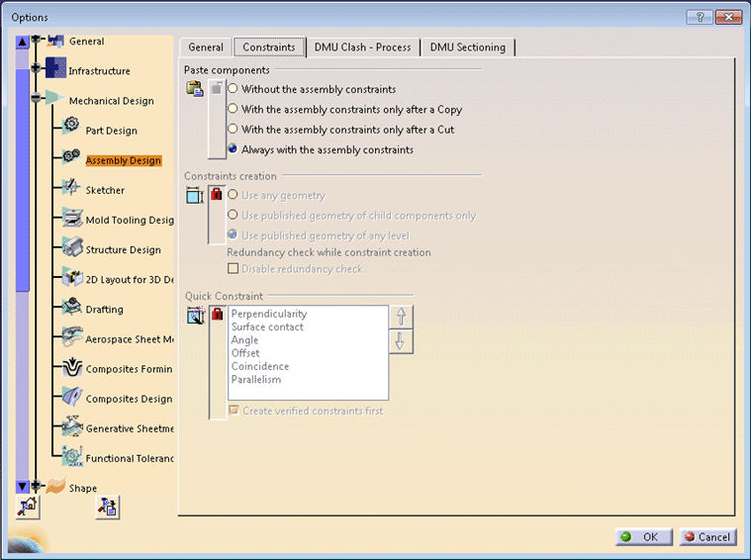Click the Constraints creation icon
The height and width of the screenshot is (560, 751).
pos(195,196)
